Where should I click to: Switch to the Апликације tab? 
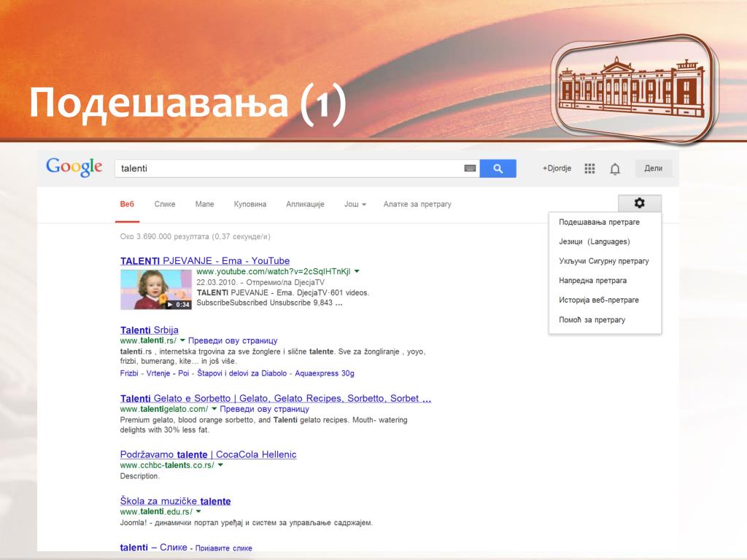pyautogui.click(x=305, y=204)
